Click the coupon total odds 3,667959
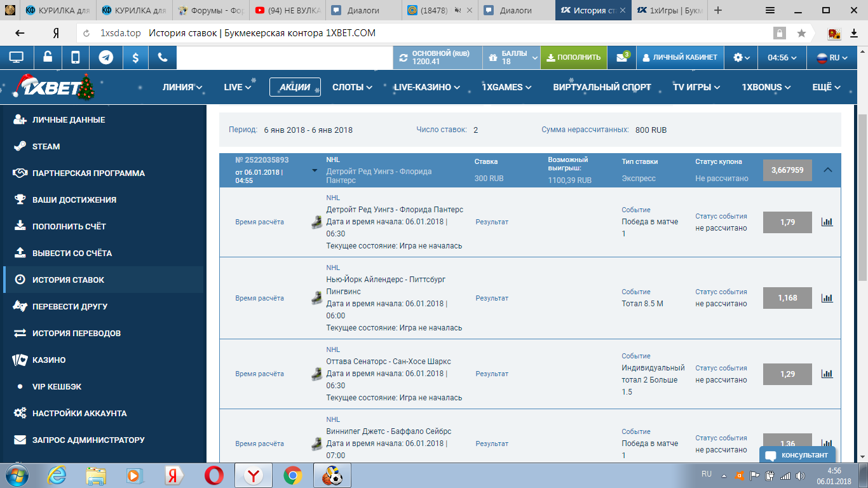 pos(787,170)
